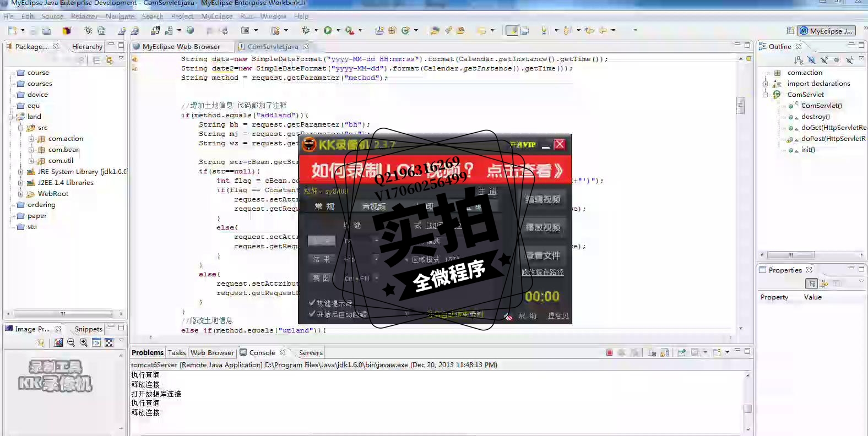Click the Help link in KK recorder

(527, 316)
